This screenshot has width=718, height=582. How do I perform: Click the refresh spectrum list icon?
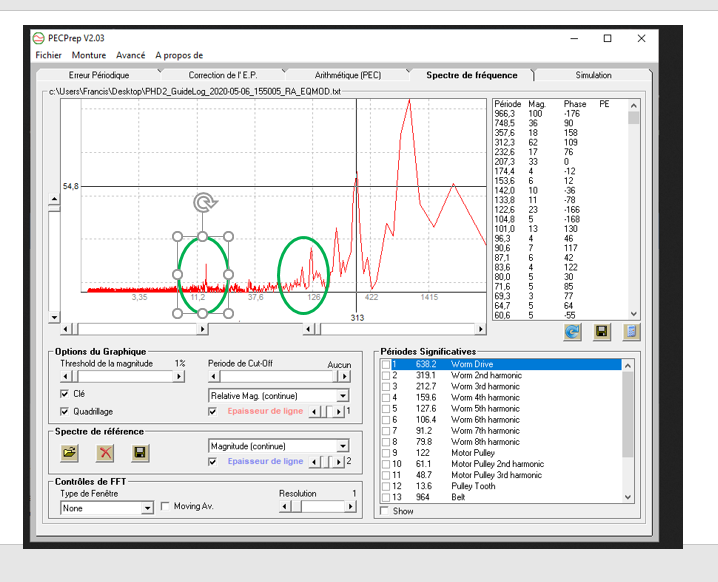click(x=572, y=332)
